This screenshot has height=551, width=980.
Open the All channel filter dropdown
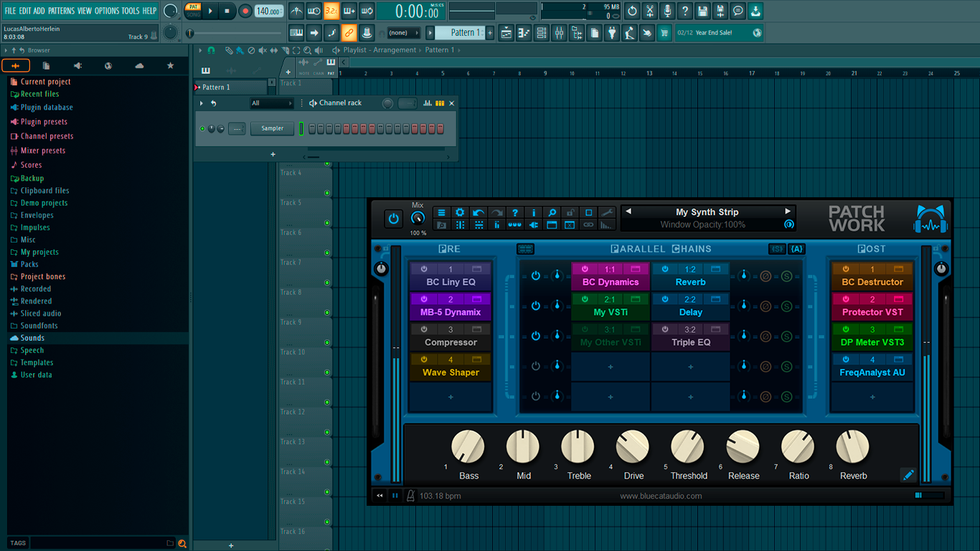pos(271,103)
